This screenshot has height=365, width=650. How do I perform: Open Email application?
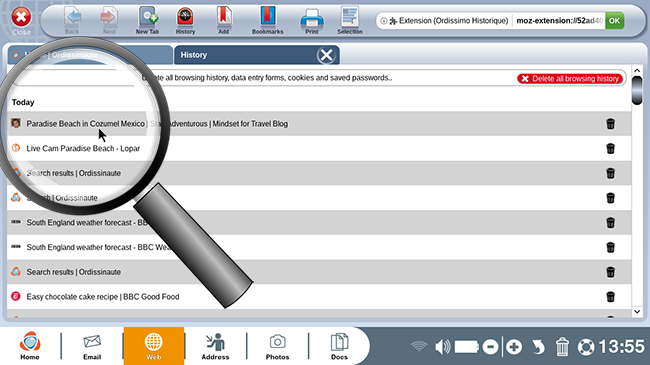tap(92, 346)
